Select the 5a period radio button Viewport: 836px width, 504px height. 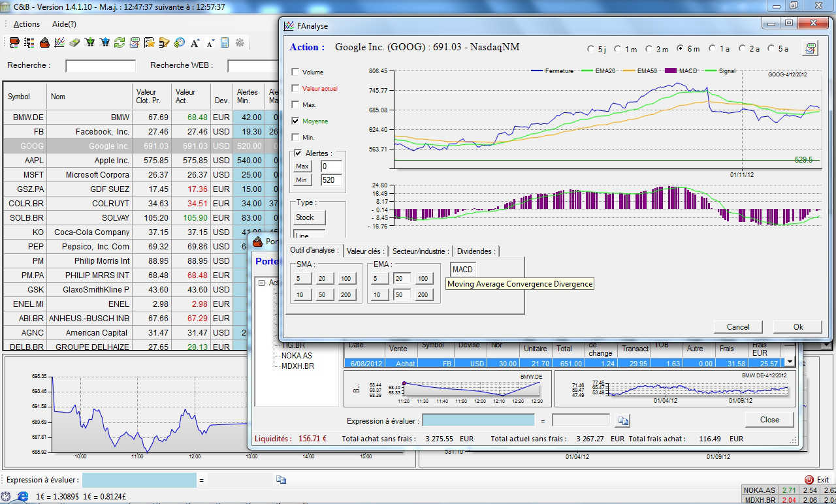pos(771,49)
